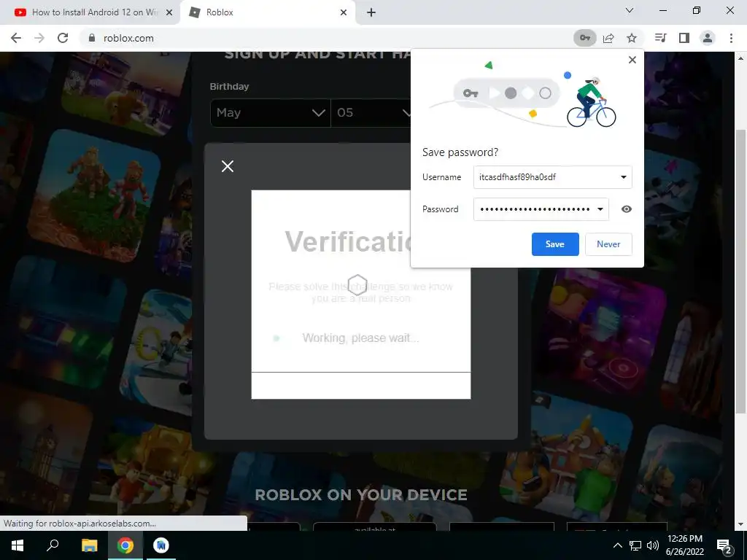Screen dimensions: 747x560
Task: Open taskbar search magnifier
Action: pos(53,545)
